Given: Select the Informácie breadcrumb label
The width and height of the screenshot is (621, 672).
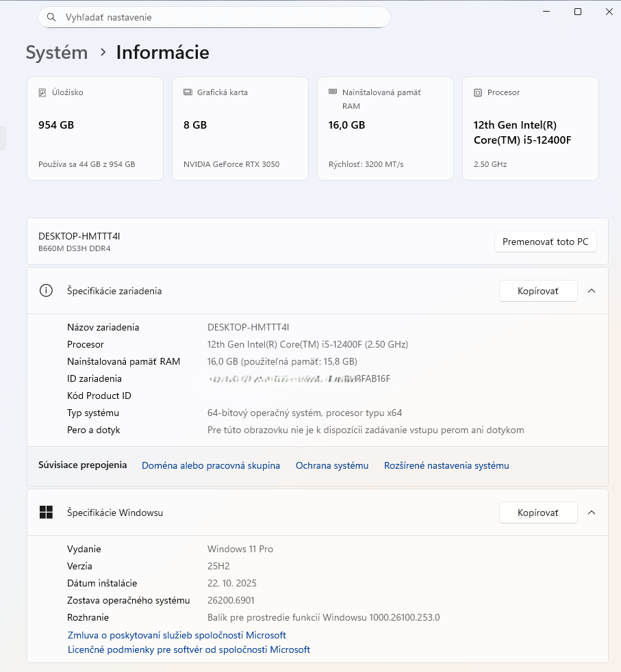Looking at the screenshot, I should pos(162,52).
